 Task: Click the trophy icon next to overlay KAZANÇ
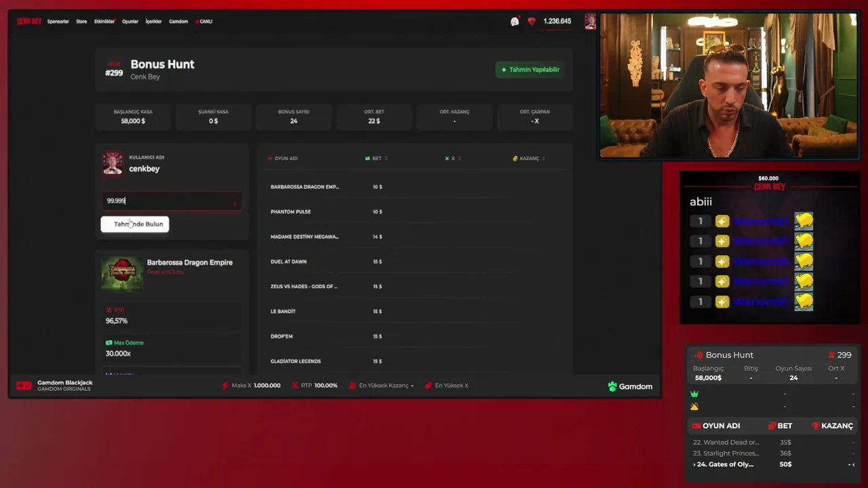[x=816, y=426]
